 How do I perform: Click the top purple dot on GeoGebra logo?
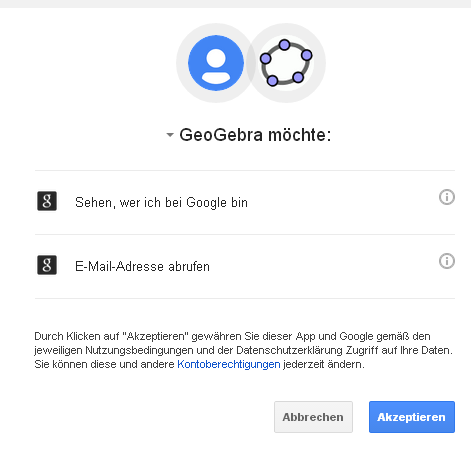284,45
